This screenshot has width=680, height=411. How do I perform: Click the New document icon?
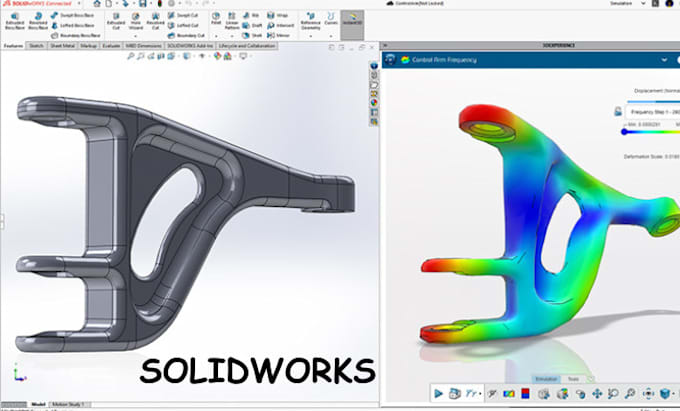pyautogui.click(x=108, y=3)
